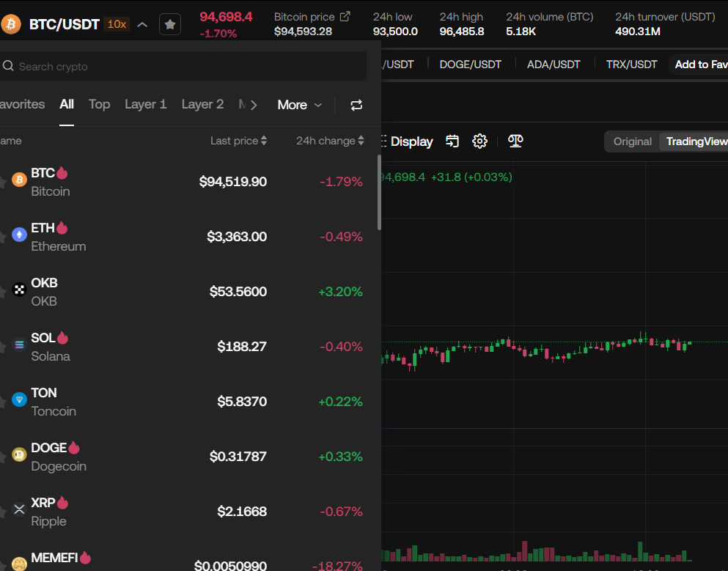The image size is (728, 571).
Task: Open the Bitcoin price external link icon
Action: (x=345, y=17)
